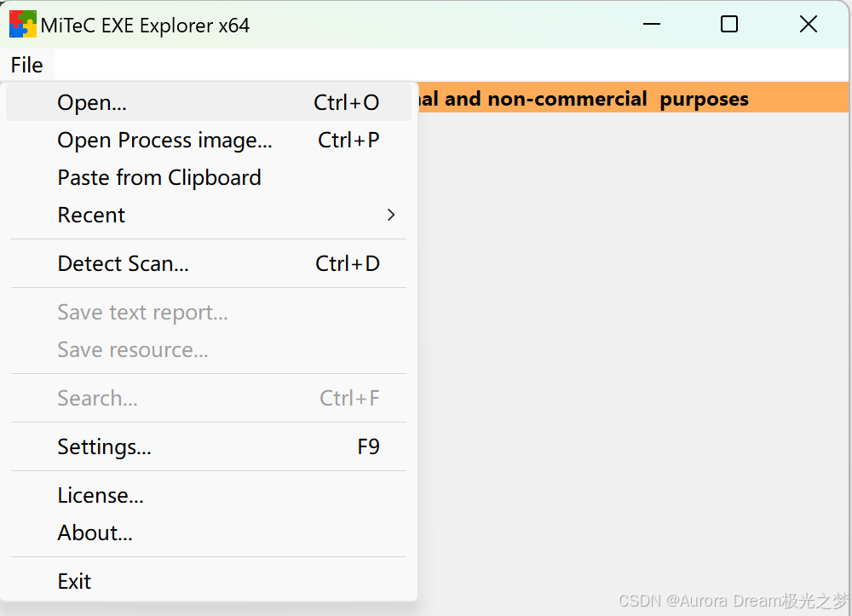
Task: Launch Detect Scan... option
Action: click(209, 263)
